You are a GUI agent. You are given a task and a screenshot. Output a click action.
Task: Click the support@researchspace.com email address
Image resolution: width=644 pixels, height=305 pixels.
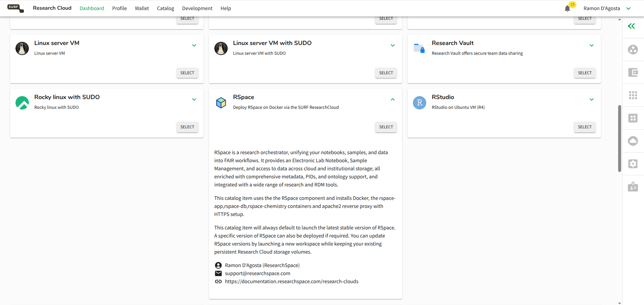258,273
